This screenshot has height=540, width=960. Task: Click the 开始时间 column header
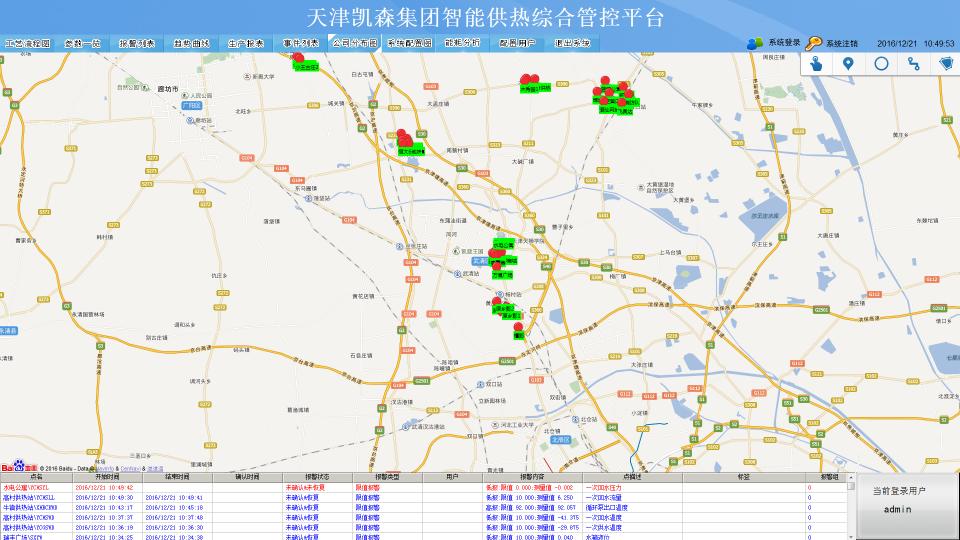[x=102, y=477]
